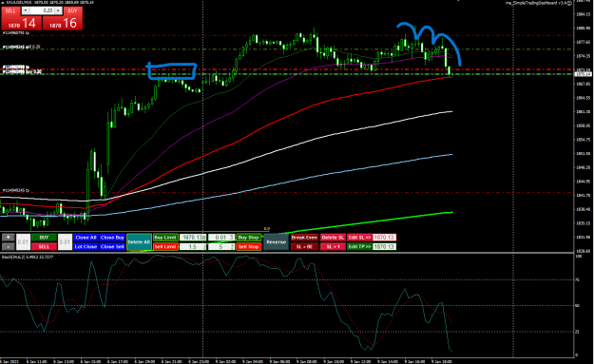Click the Buy Limit button

tap(165, 238)
